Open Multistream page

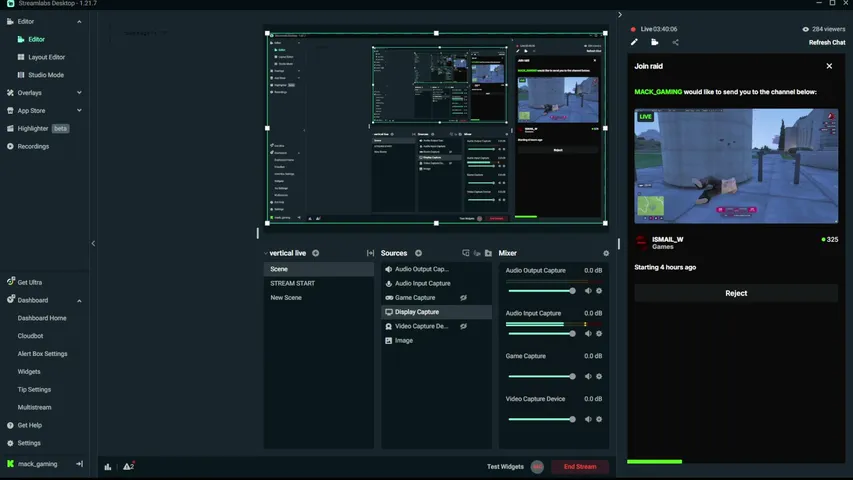coord(34,407)
